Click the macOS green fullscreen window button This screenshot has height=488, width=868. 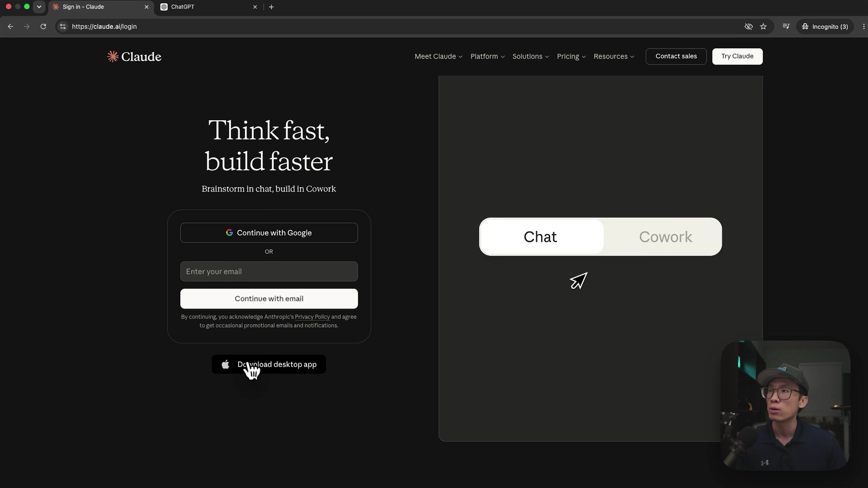(x=27, y=7)
